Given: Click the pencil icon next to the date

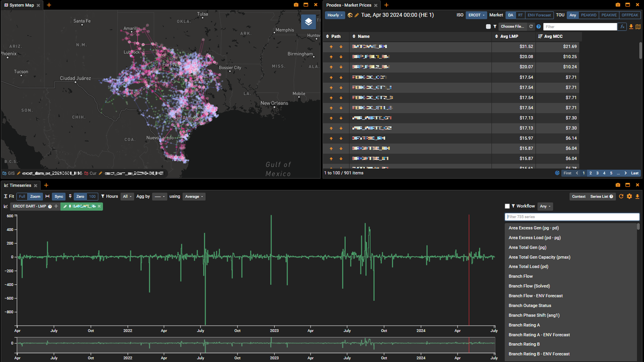Looking at the screenshot, I should 357,15.
